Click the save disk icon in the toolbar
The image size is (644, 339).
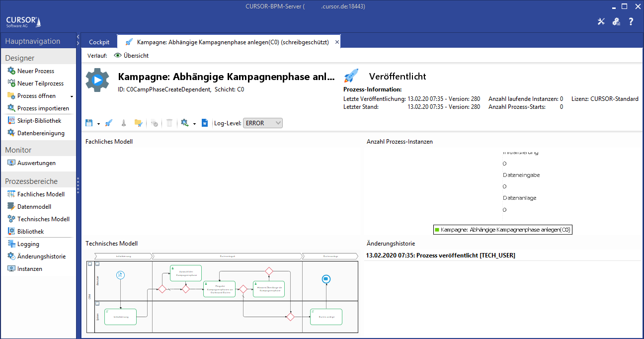pos(89,123)
